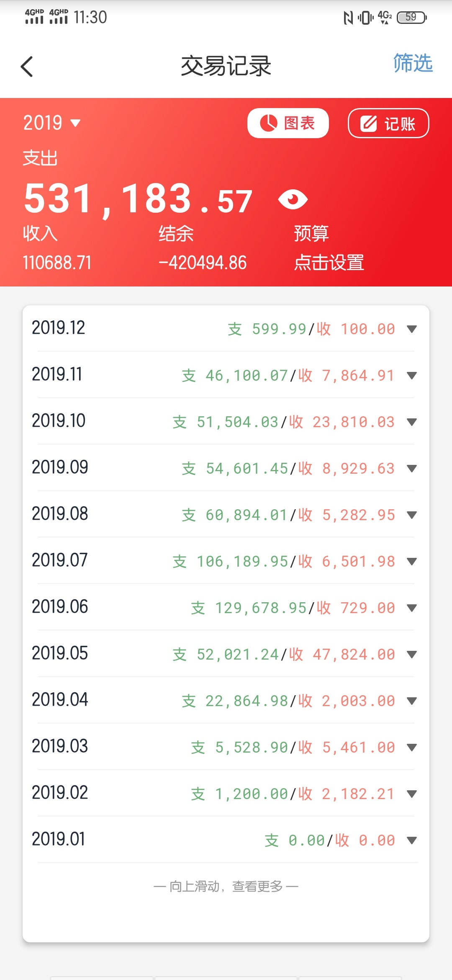452x980 pixels.
Task: Expand the 2019.11 month row arrow
Action: 412,376
